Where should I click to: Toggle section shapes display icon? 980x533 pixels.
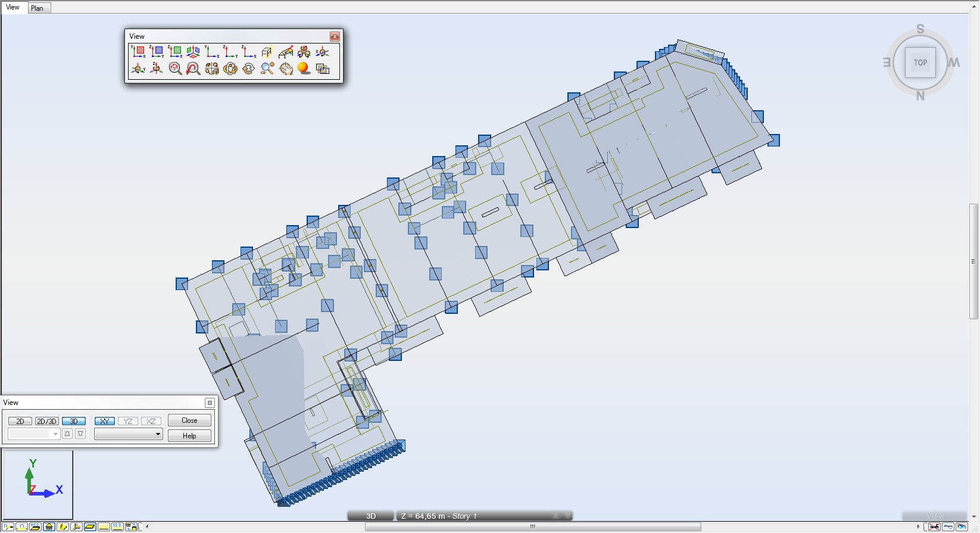[63, 526]
